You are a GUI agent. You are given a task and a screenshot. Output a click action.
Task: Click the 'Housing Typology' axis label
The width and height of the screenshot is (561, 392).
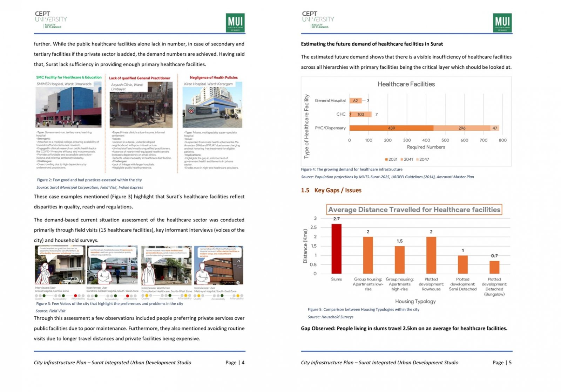pos(415,301)
